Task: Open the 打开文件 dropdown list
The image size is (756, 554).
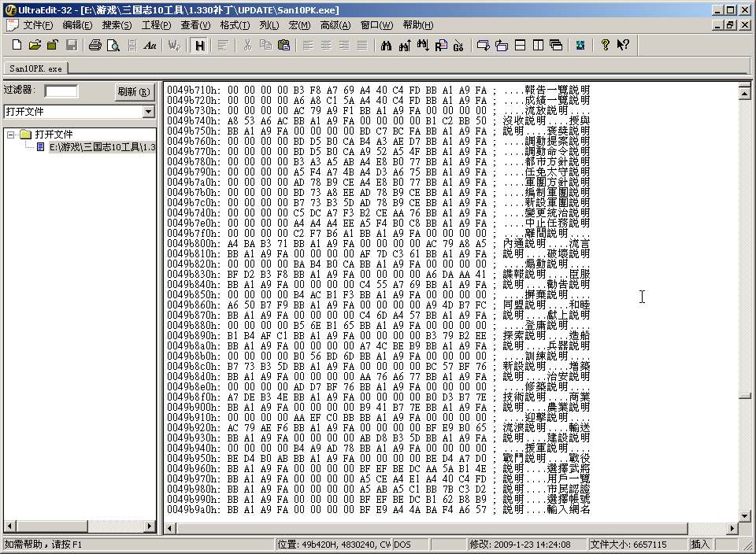Action: (148, 112)
